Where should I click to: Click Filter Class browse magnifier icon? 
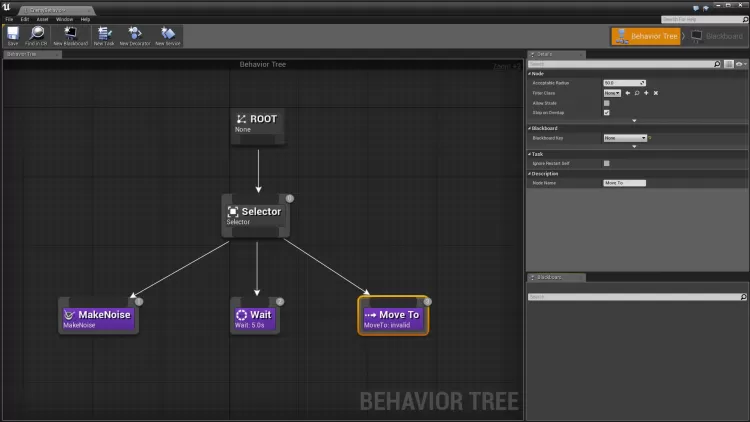pyautogui.click(x=637, y=93)
